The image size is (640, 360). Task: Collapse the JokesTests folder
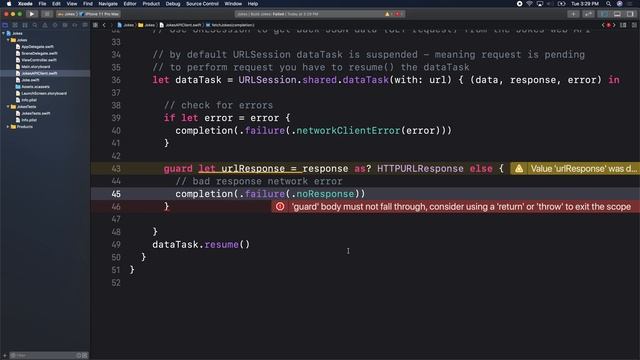coord(8,107)
